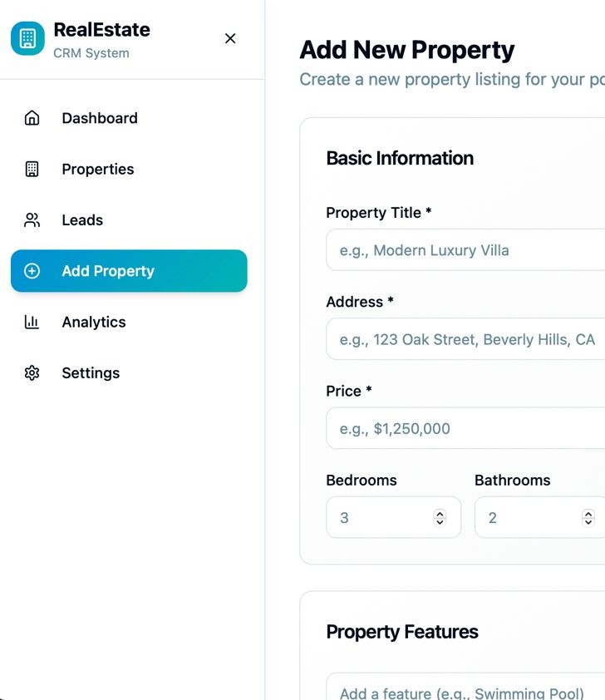
Task: Open the Dashboard home icon
Action: [x=32, y=118]
